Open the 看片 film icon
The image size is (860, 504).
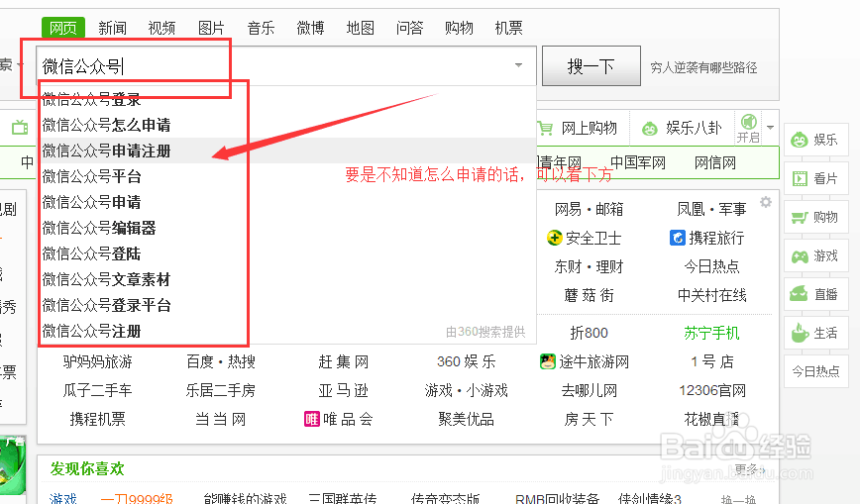point(800,178)
